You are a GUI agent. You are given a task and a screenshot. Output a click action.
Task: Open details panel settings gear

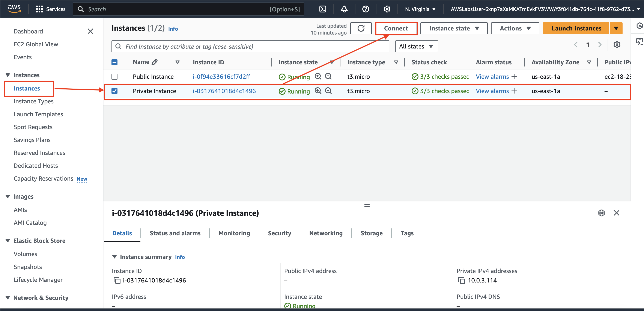click(x=601, y=213)
